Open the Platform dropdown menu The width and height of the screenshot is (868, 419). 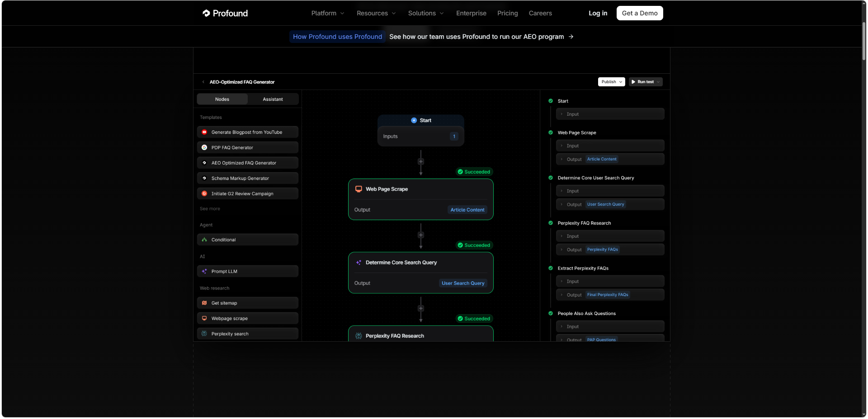[328, 13]
